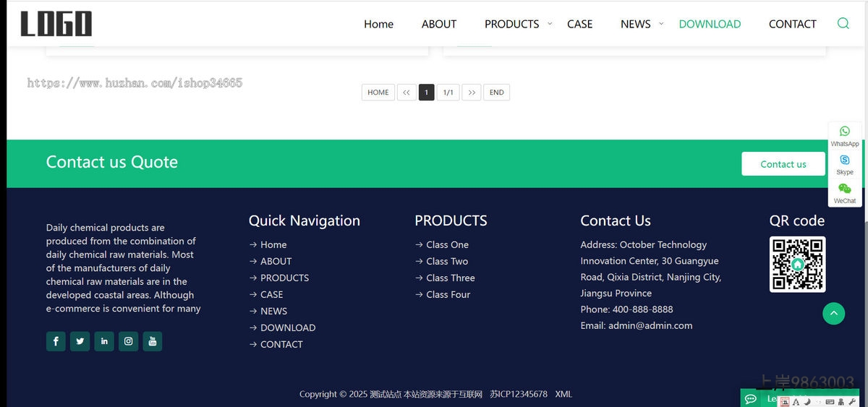Screen dimensions: 868x407
Task: Click the HOME pagination button
Action: (378, 93)
